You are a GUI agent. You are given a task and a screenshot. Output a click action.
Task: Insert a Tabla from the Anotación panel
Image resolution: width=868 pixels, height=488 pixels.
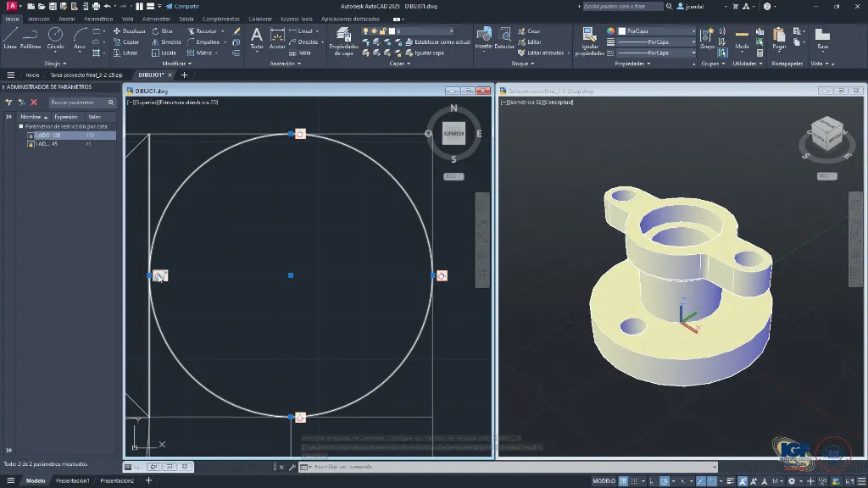300,53
